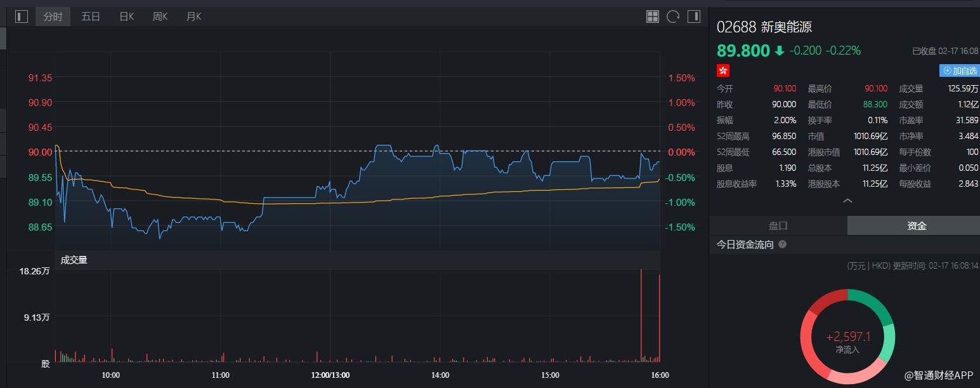This screenshot has width=980, height=388.
Task: Open the 月K monthly candlestick tab
Action: [193, 17]
